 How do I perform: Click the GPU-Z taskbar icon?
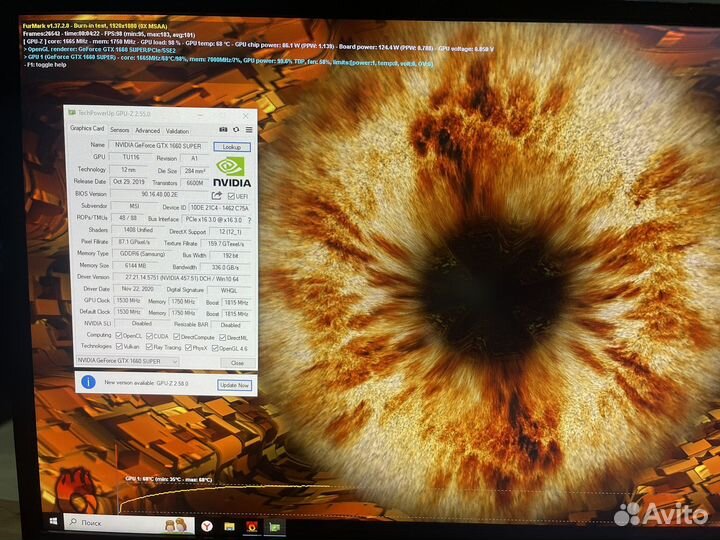pos(275,524)
